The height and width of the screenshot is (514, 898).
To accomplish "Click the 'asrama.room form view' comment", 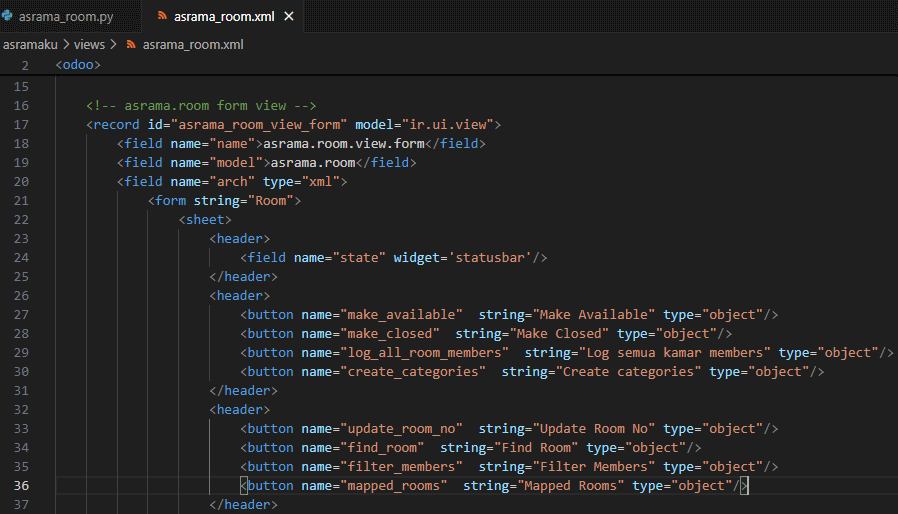I will point(201,105).
